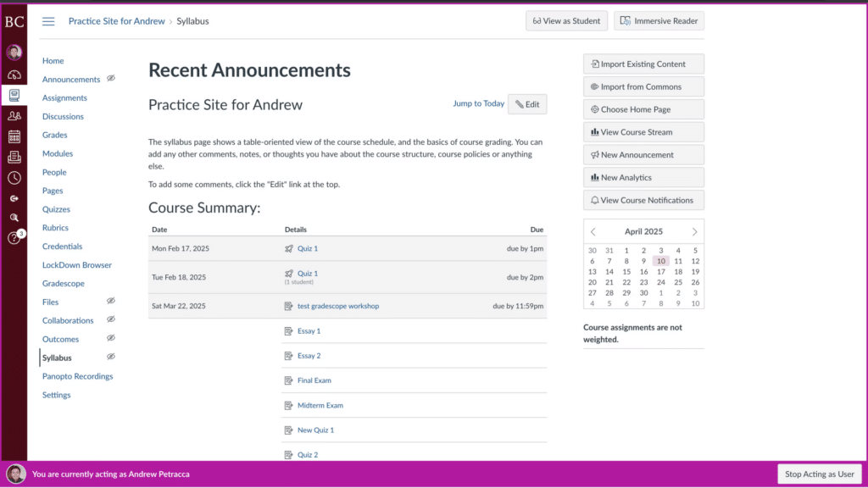Click hidden-eye icon beside Outcomes
This screenshot has height=488, width=868.
[111, 338]
